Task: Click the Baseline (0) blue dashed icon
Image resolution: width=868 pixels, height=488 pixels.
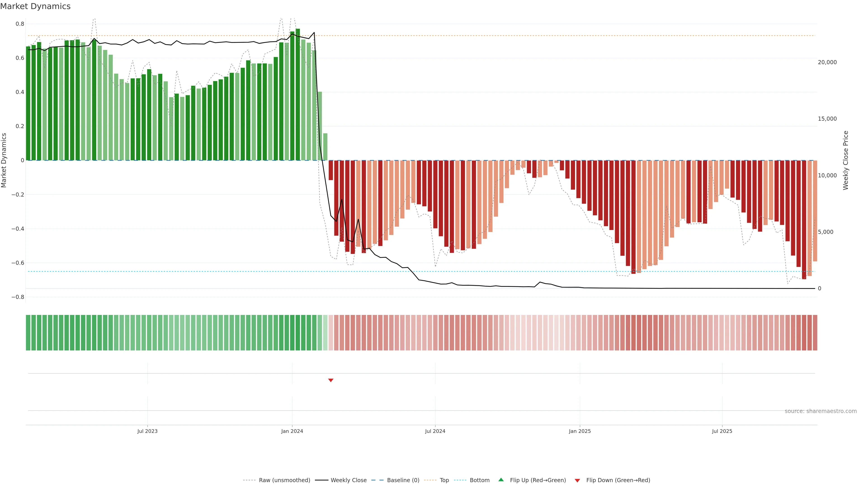Action: 377,480
